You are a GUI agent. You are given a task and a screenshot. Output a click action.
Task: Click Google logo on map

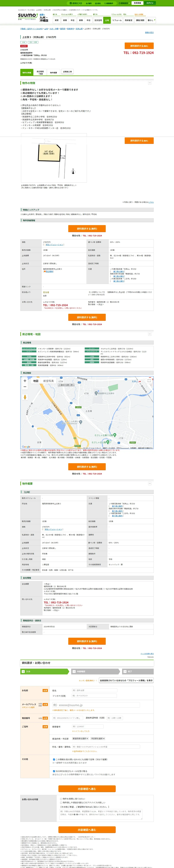[x=26, y=447]
